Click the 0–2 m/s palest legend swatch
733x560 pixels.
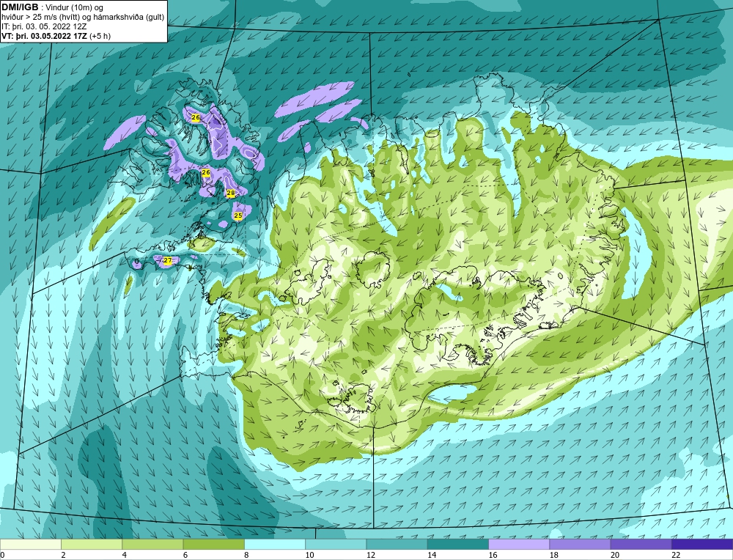[31, 544]
